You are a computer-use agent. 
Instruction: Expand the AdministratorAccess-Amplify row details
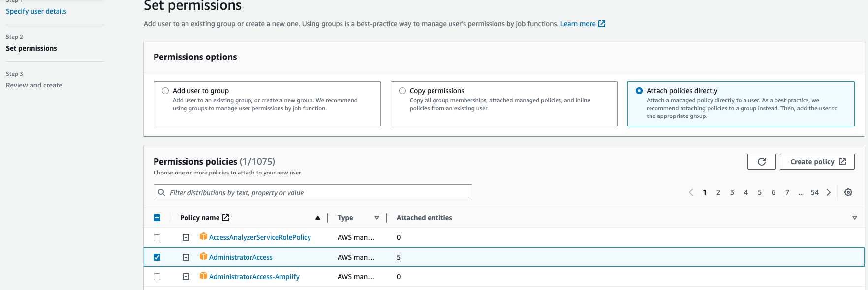point(186,277)
